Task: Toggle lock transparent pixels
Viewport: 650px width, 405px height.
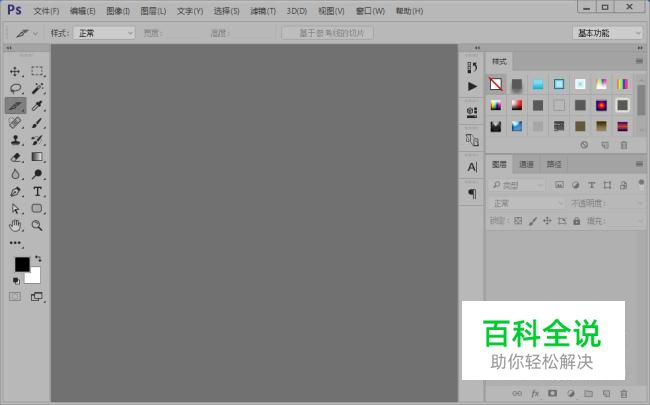Action: [518, 221]
